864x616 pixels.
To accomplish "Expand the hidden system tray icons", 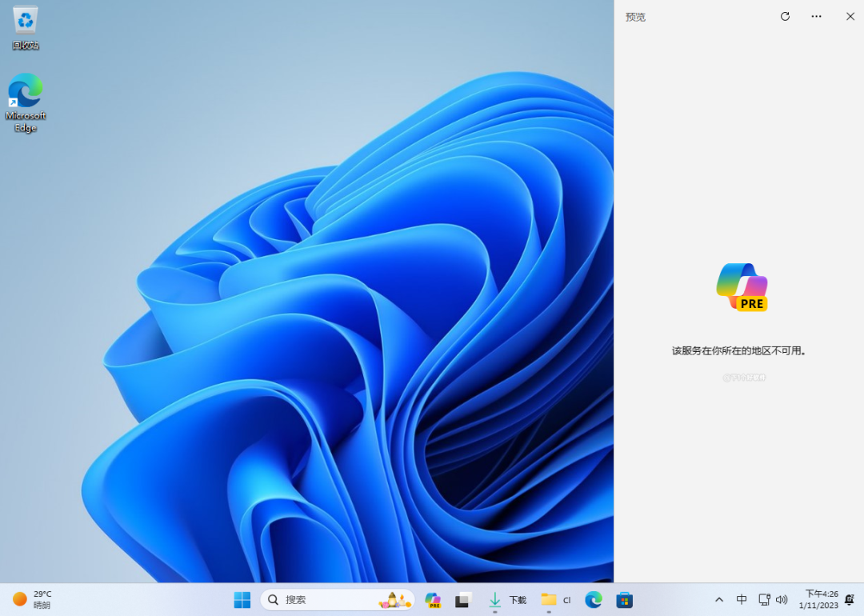I will point(718,600).
